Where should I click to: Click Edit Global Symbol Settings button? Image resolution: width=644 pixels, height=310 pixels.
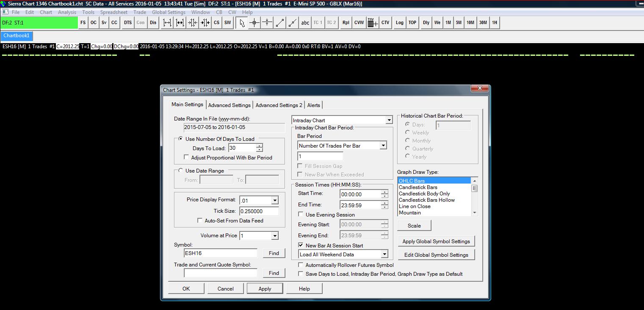[x=436, y=255]
